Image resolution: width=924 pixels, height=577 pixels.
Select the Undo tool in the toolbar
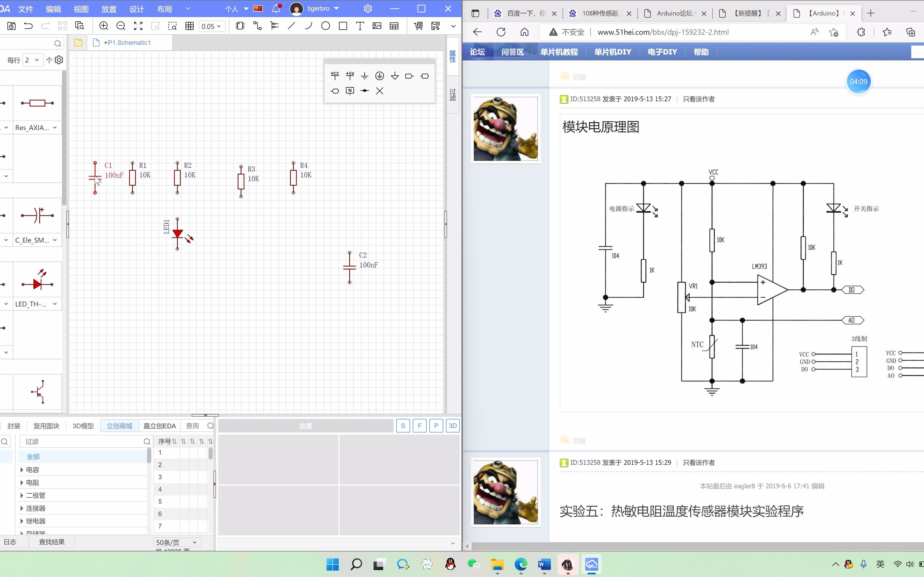[x=28, y=26]
